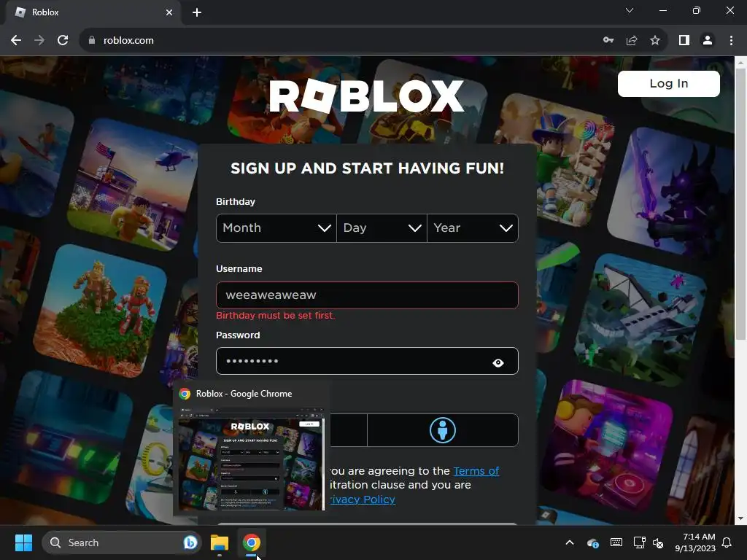747x560 pixels.
Task: Click page vertical scrollbar thumb
Action: tap(740, 204)
